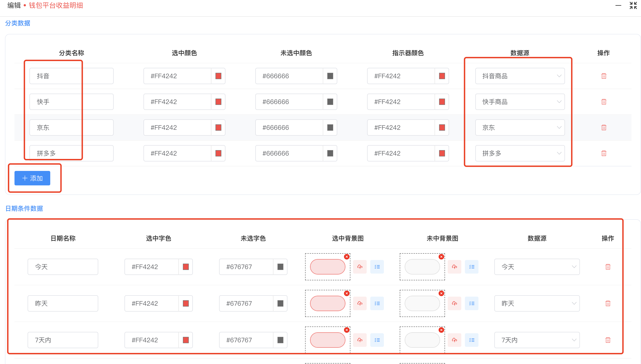
Task: Edit 抖音 selected color hex field
Action: (x=177, y=76)
